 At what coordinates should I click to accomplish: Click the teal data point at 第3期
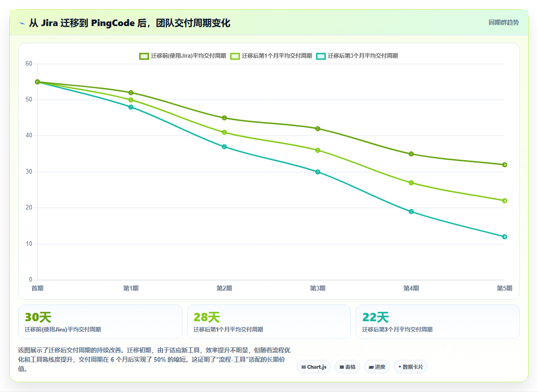click(318, 172)
